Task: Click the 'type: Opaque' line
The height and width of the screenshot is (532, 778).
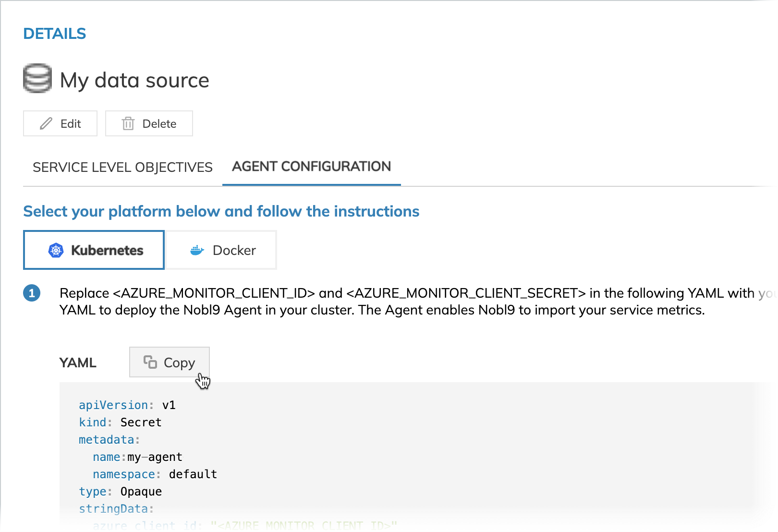Action: pos(120,492)
